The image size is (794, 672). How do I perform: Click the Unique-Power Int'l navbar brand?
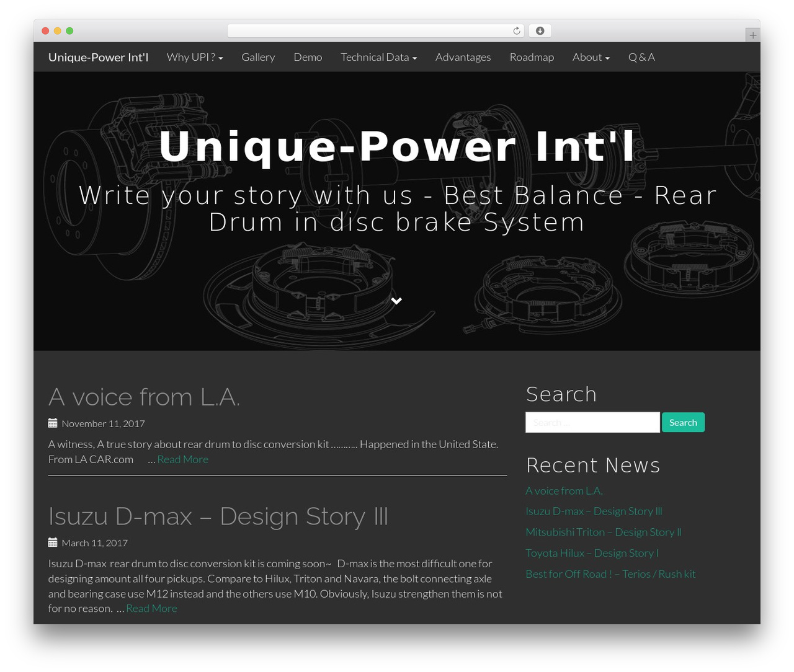pyautogui.click(x=98, y=57)
